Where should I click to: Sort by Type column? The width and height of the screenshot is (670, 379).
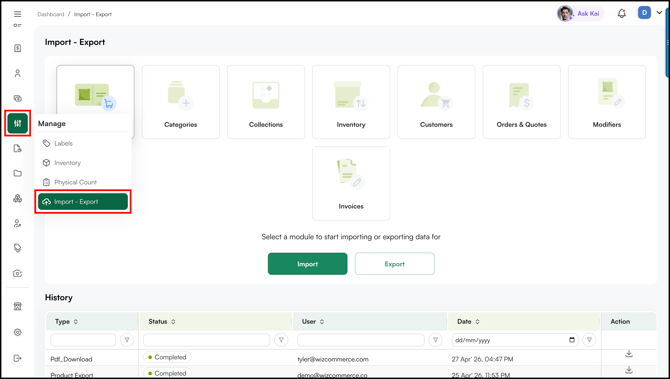point(76,322)
